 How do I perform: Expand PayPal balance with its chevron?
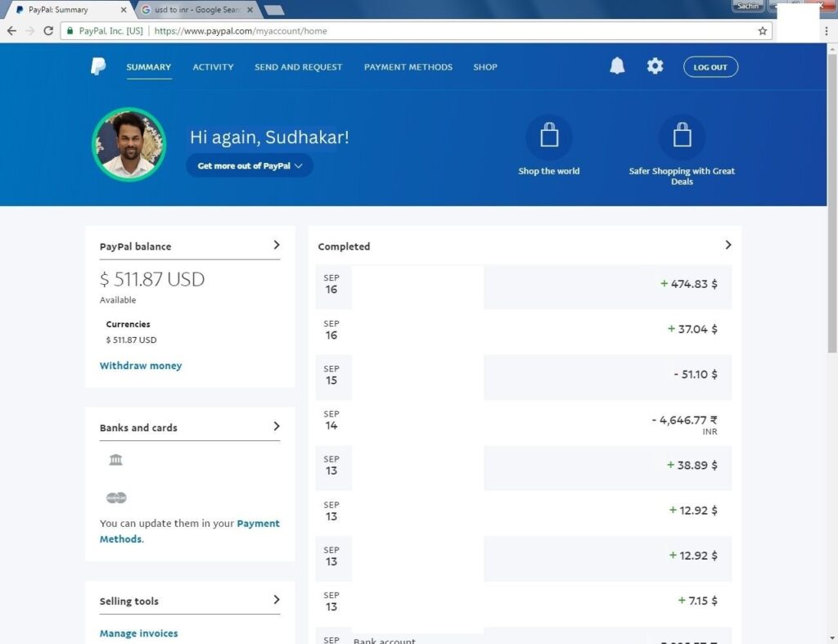coord(277,244)
